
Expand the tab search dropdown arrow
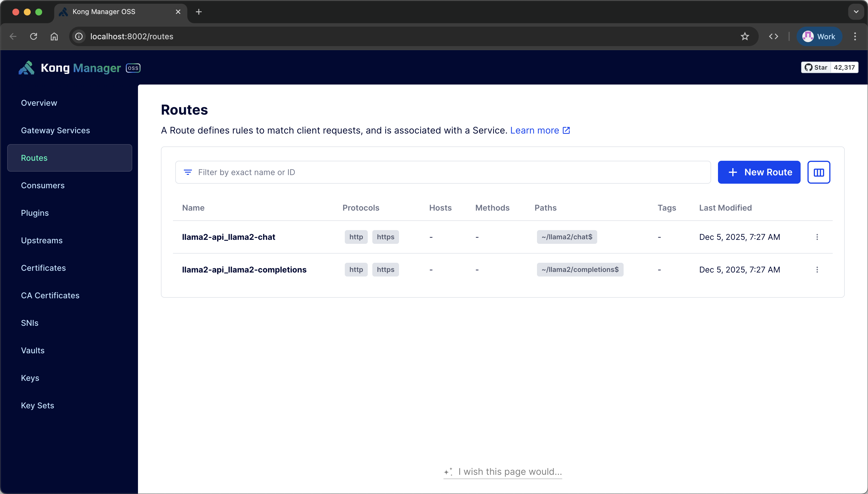point(856,12)
